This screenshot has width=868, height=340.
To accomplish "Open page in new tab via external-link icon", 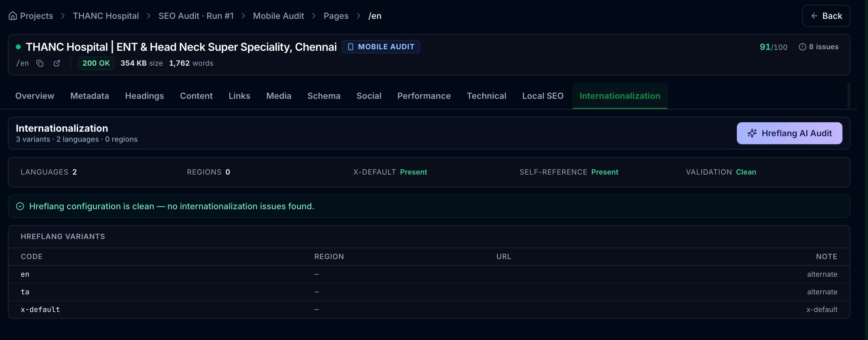I will pyautogui.click(x=57, y=63).
